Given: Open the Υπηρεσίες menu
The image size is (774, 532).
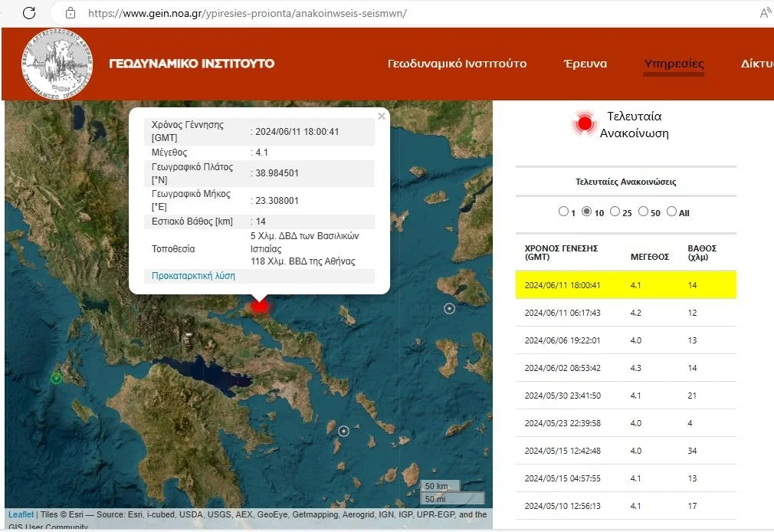Looking at the screenshot, I should (x=674, y=64).
